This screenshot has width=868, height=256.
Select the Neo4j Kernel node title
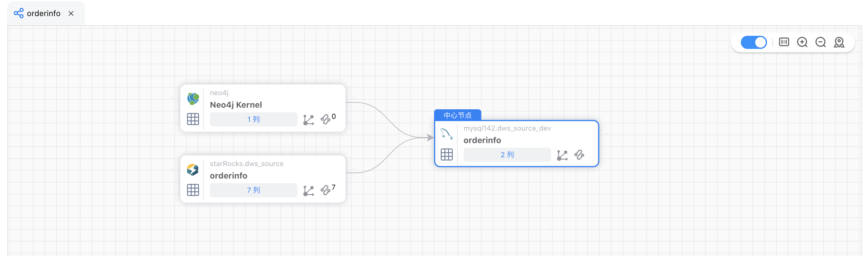tap(236, 105)
